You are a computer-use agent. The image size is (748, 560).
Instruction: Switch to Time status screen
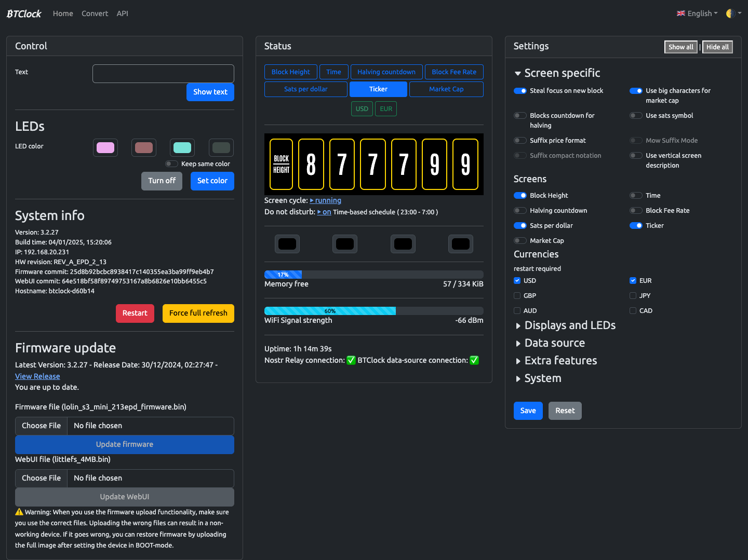click(x=333, y=72)
